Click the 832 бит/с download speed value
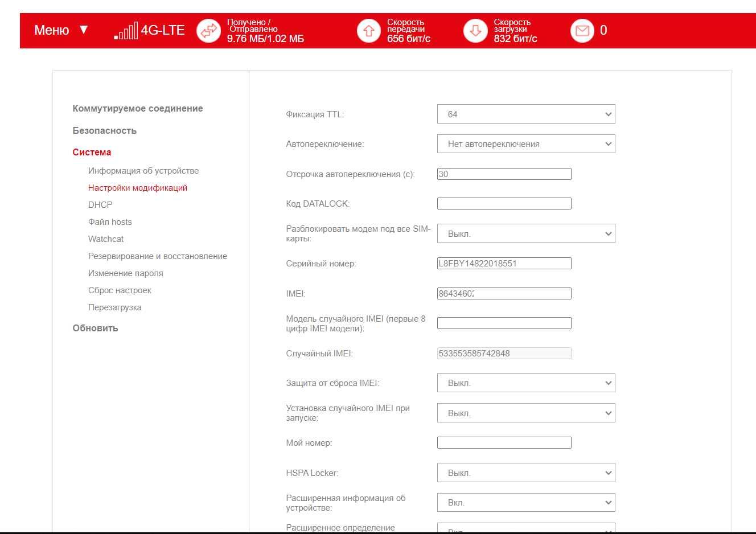 click(x=515, y=39)
